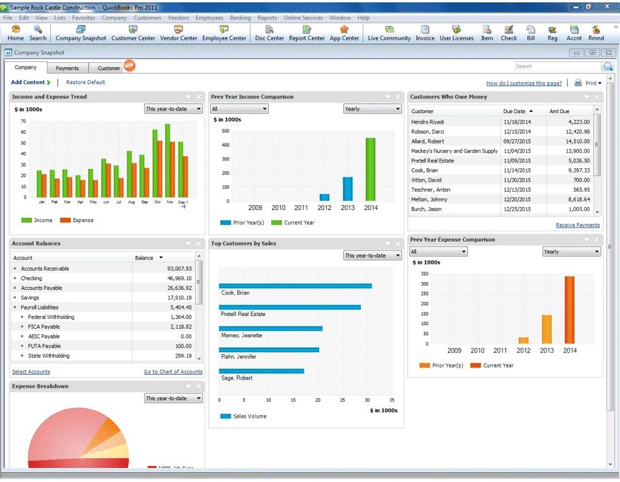
Task: Click the Payroll Liabilities account row
Action: (103, 307)
